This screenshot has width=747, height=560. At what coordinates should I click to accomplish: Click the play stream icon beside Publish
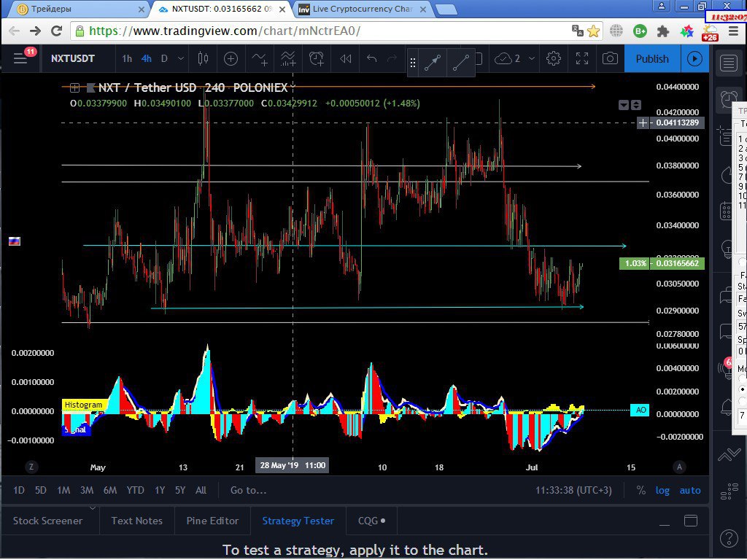pos(694,58)
